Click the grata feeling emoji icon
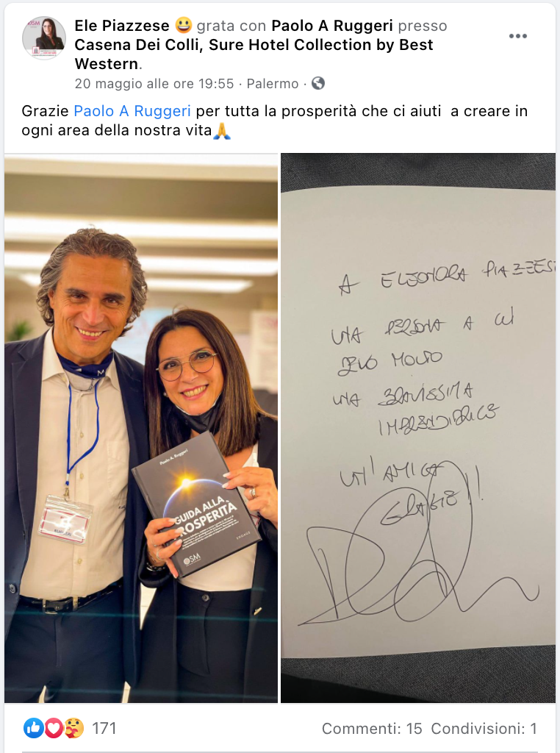This screenshot has height=753, width=560. (x=183, y=25)
